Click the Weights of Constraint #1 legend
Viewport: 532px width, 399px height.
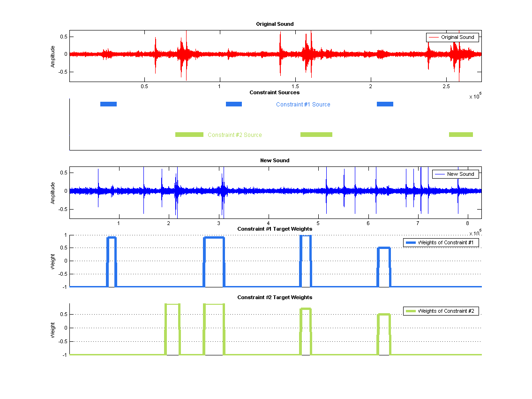coord(441,242)
